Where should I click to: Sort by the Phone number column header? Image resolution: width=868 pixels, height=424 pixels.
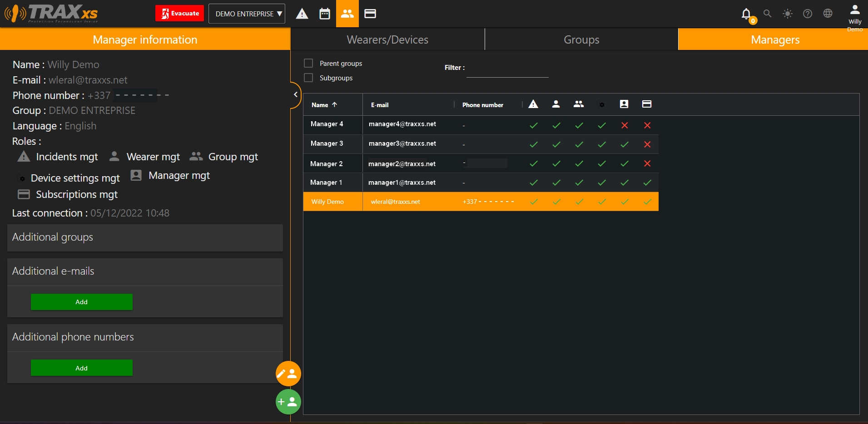(483, 105)
